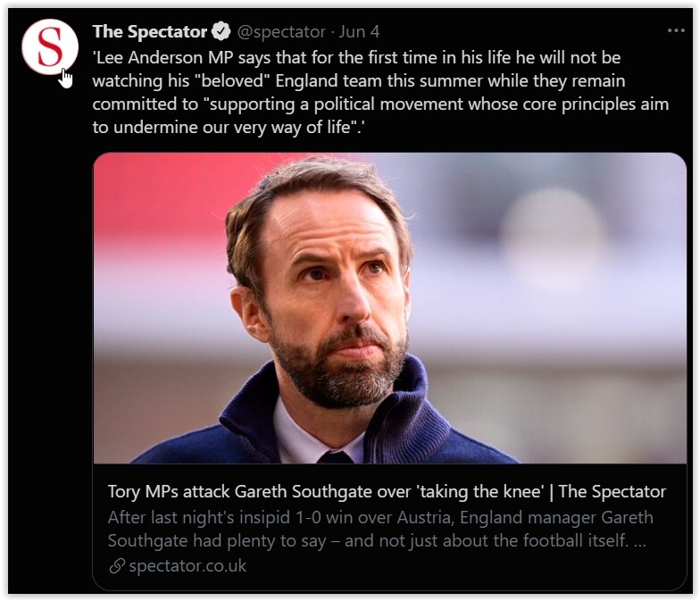Click tweet line mentioning 'beloved' England team
The height and width of the screenshot is (601, 700).
(x=357, y=80)
